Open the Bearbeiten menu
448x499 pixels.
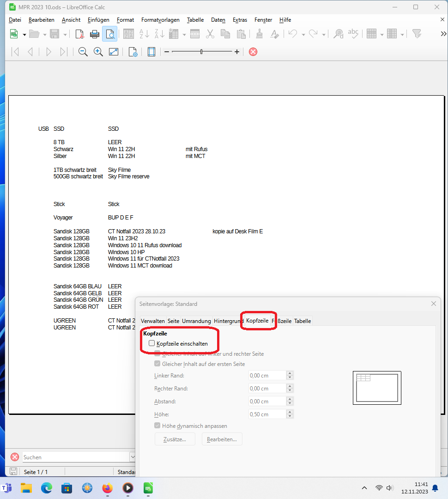(x=42, y=20)
